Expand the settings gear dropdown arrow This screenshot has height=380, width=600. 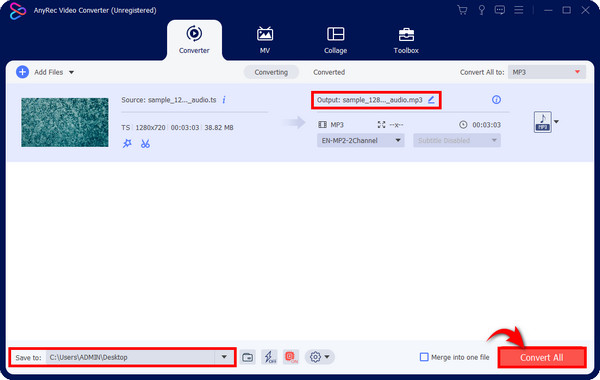[327, 357]
